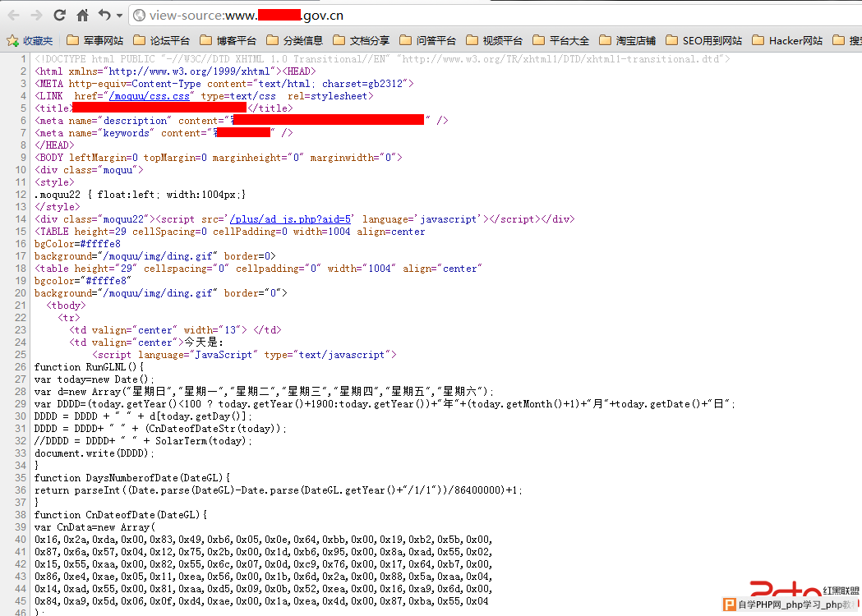Screen dimensions: 862x616
Task: Click the "var CnData=new Array(" line
Action: (x=94, y=527)
